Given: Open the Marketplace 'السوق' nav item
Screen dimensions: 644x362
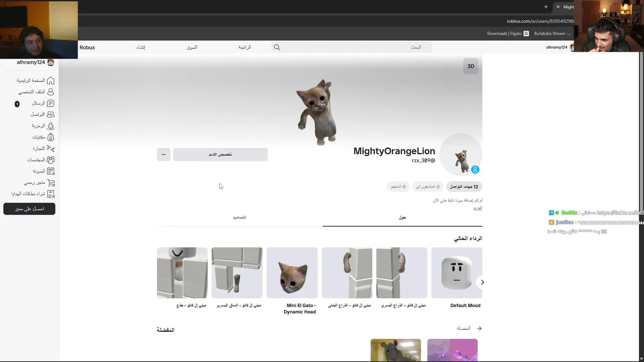Looking at the screenshot, I should coord(192,47).
